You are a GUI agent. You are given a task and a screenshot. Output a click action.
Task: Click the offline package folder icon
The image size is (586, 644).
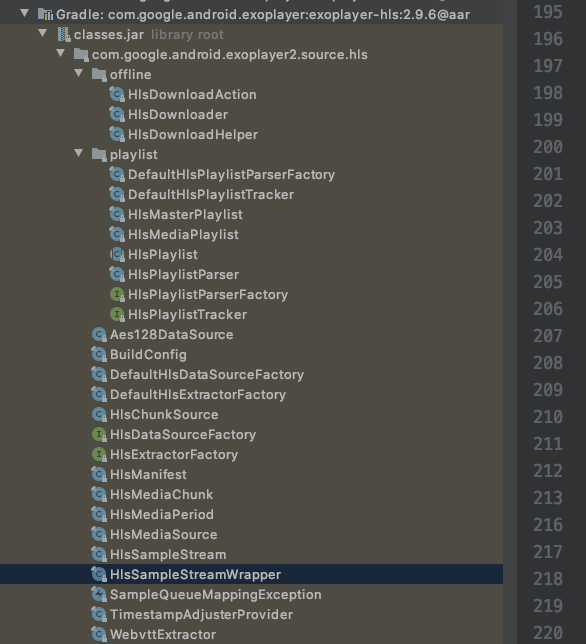coord(99,75)
